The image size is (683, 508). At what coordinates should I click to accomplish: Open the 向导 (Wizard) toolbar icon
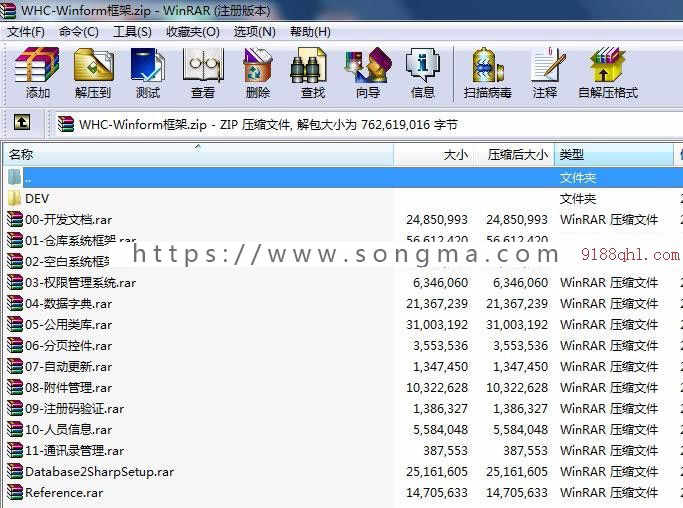[368, 65]
